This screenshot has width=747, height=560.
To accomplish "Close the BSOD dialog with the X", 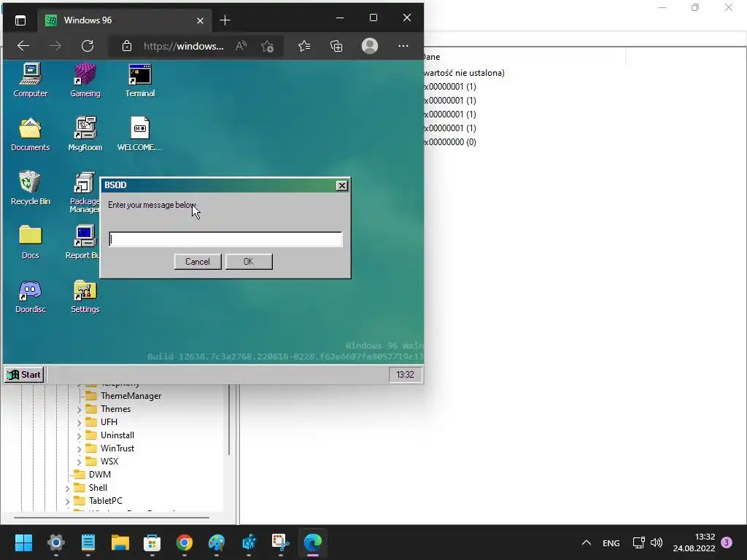I will [x=341, y=186].
